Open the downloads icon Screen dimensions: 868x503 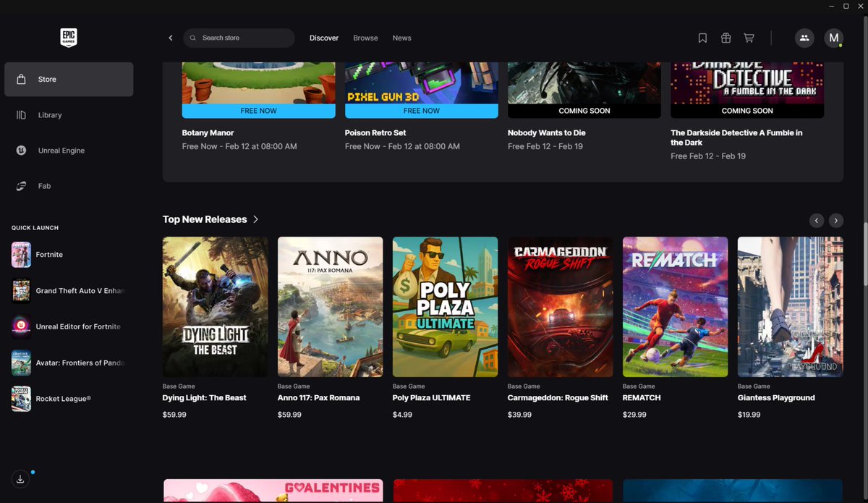pyautogui.click(x=20, y=479)
